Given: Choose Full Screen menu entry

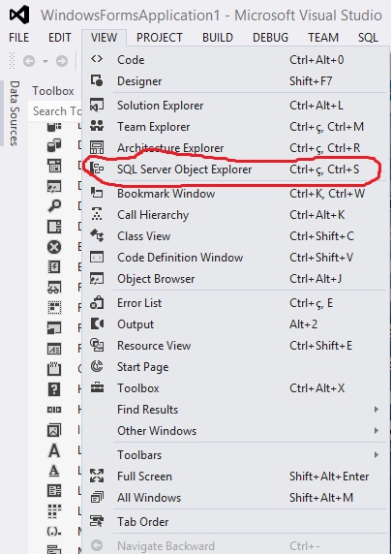Looking at the screenshot, I should tap(233, 476).
